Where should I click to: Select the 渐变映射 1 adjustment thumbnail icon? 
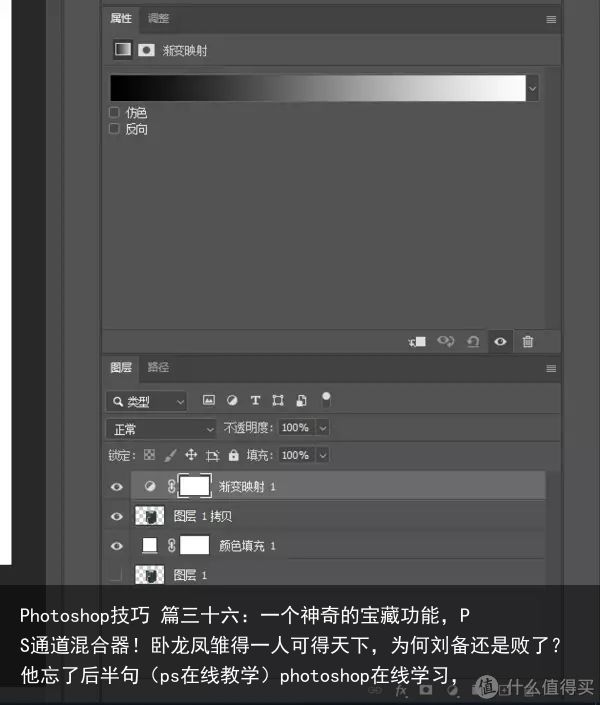(x=150, y=486)
